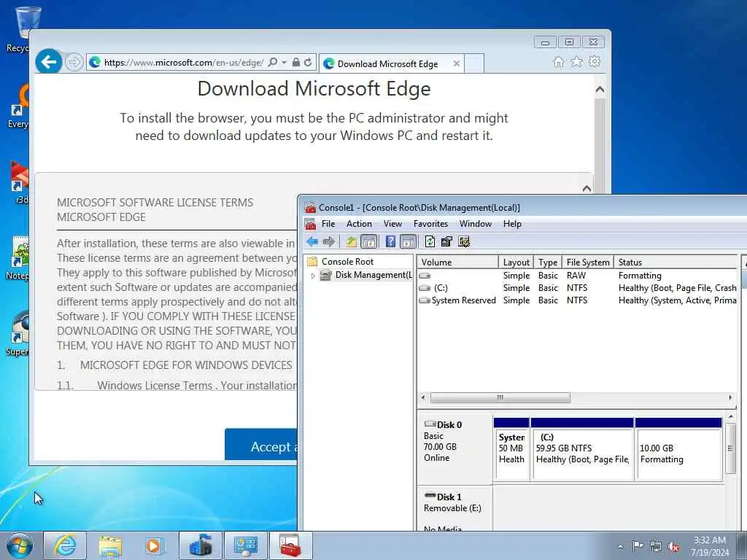Sort by Status column header

coord(676,262)
